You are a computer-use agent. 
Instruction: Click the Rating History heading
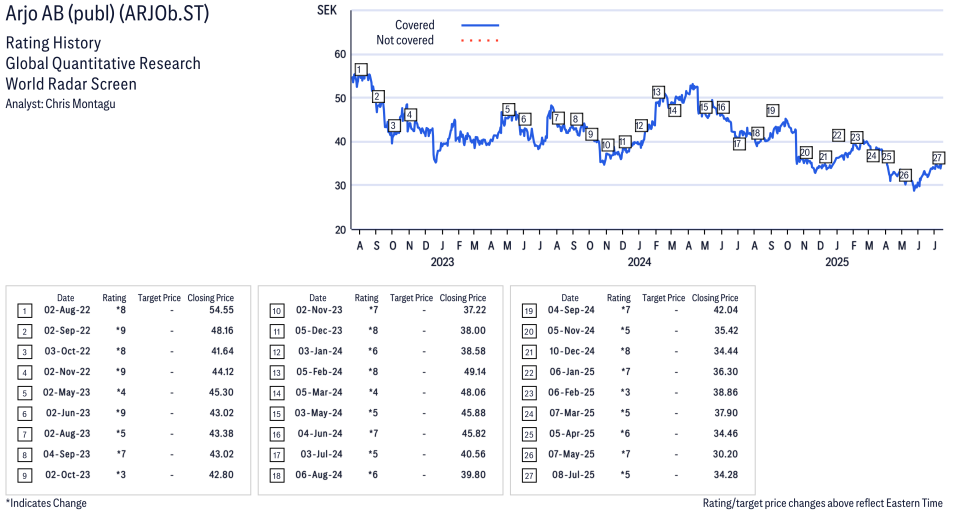(x=53, y=43)
